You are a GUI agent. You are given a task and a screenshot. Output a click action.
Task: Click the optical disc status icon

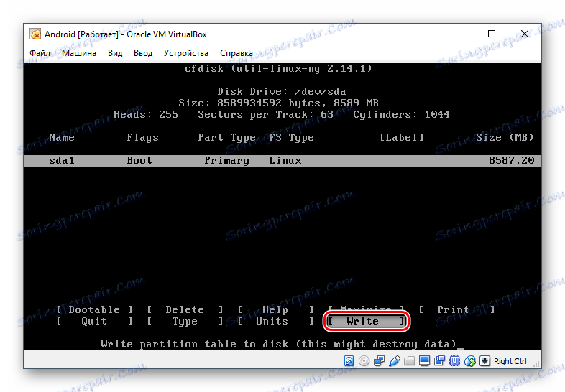[x=364, y=360]
